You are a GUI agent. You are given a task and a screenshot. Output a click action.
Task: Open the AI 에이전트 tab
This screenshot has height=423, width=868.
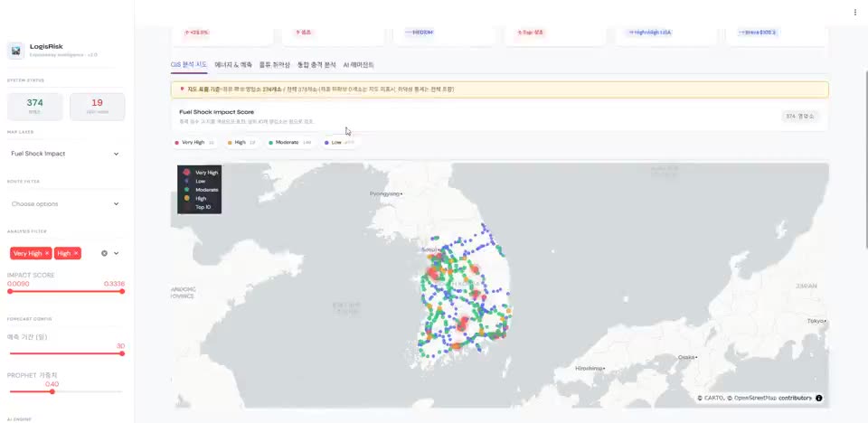click(x=359, y=65)
